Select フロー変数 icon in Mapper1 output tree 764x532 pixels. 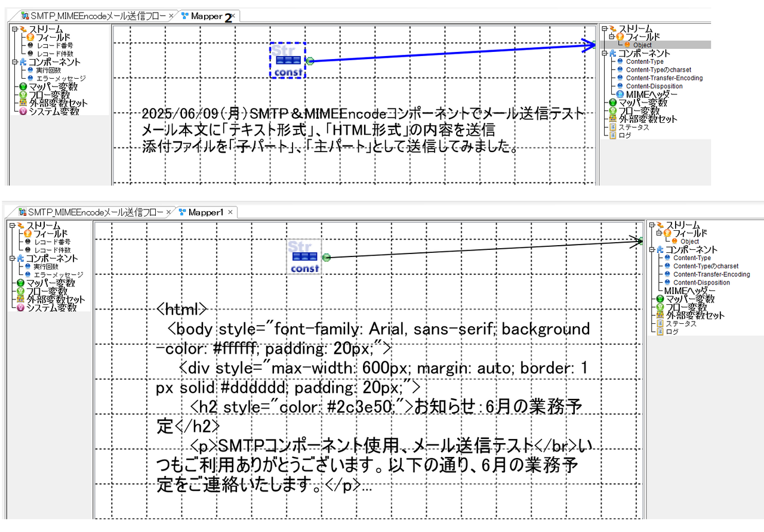click(660, 307)
